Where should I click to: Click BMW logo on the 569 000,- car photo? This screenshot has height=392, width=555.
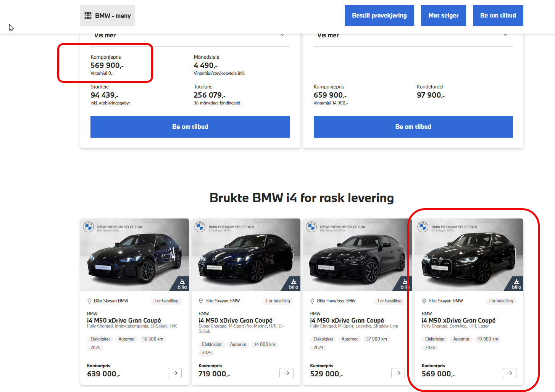[423, 227]
